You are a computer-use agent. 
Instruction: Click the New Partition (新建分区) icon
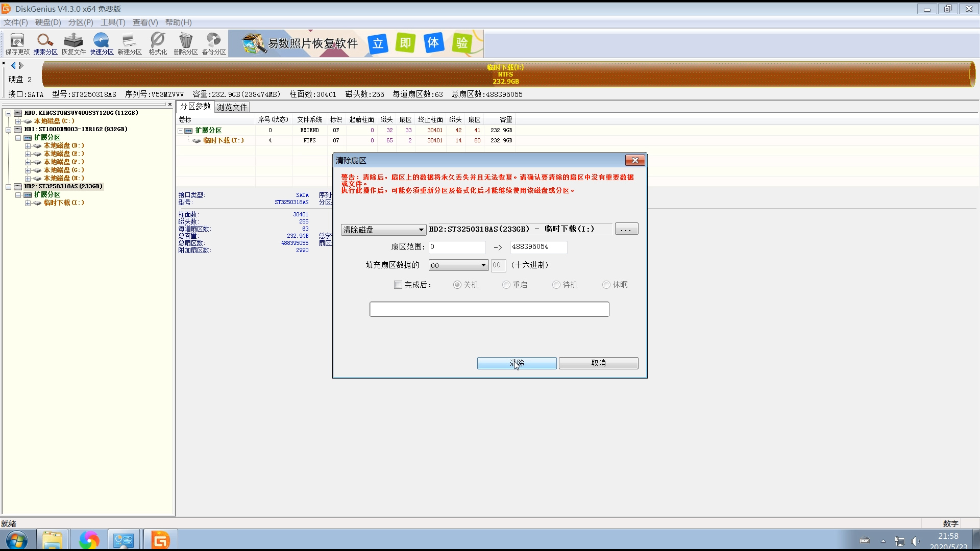130,43
